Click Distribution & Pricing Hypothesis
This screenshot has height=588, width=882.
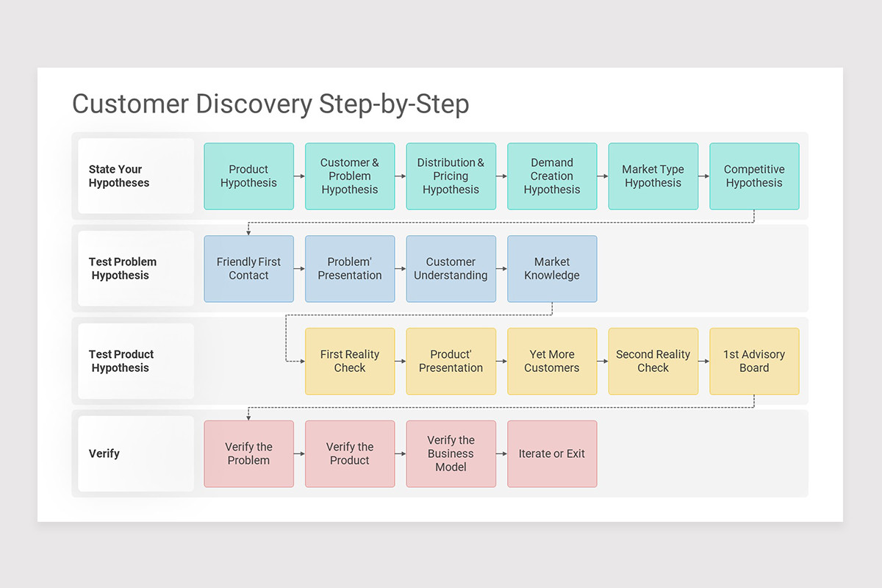point(451,176)
